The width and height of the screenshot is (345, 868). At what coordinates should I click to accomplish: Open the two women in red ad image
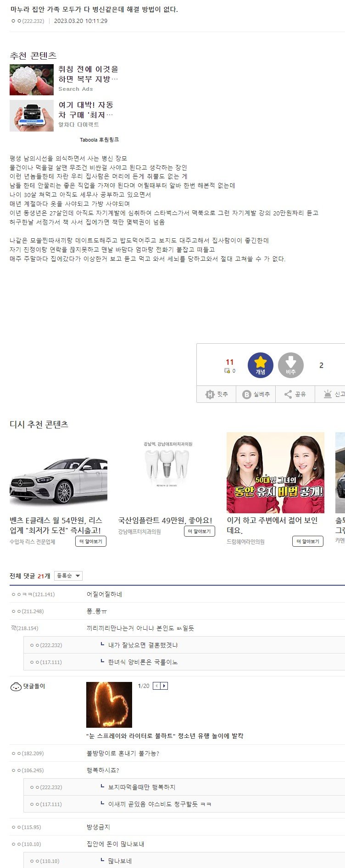[275, 472]
